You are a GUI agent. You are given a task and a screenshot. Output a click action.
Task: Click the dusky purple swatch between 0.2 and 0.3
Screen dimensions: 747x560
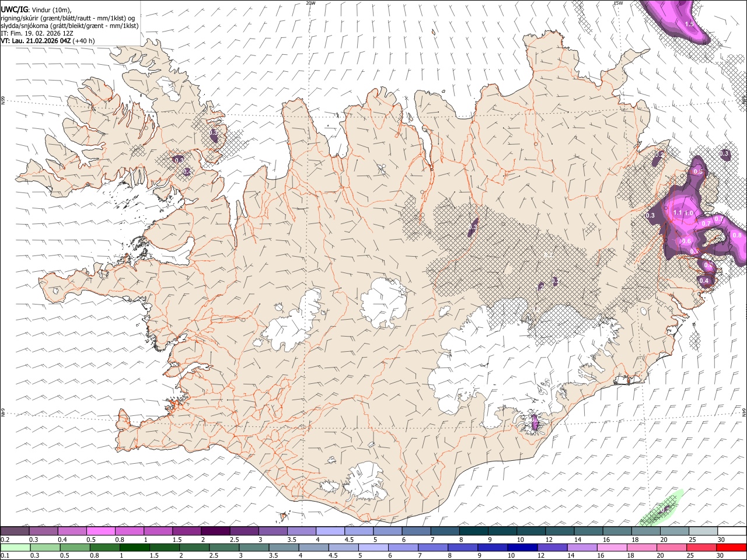(15, 531)
